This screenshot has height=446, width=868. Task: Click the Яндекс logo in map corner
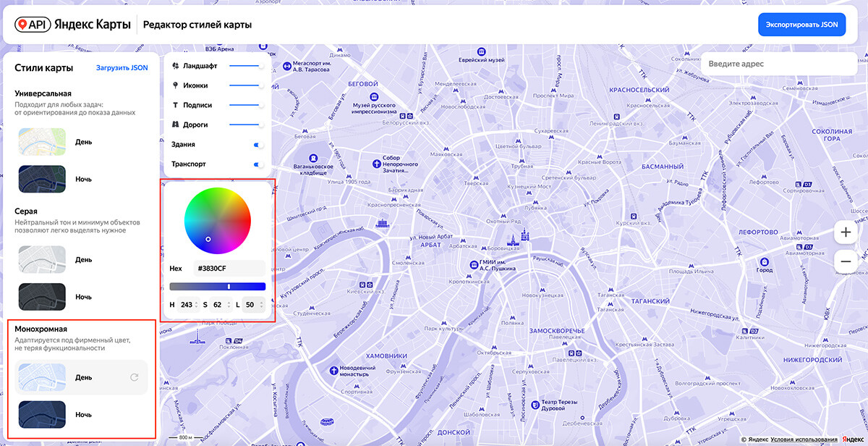tap(851, 439)
